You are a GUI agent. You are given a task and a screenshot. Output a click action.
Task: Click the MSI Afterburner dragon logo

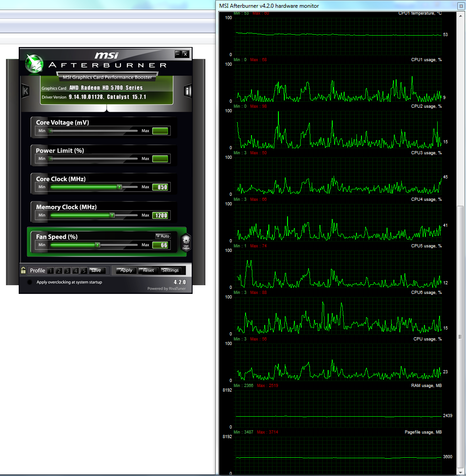click(34, 63)
